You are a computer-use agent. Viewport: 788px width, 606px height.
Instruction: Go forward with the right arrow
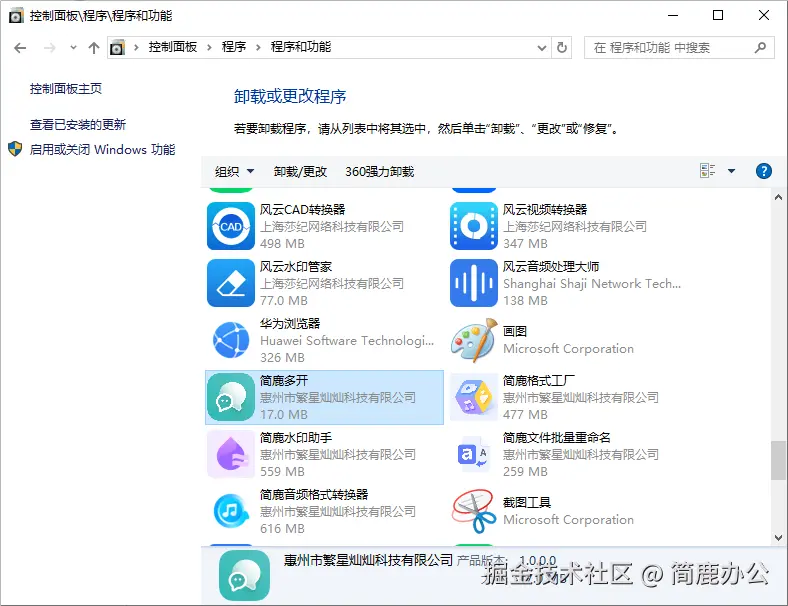[50, 48]
